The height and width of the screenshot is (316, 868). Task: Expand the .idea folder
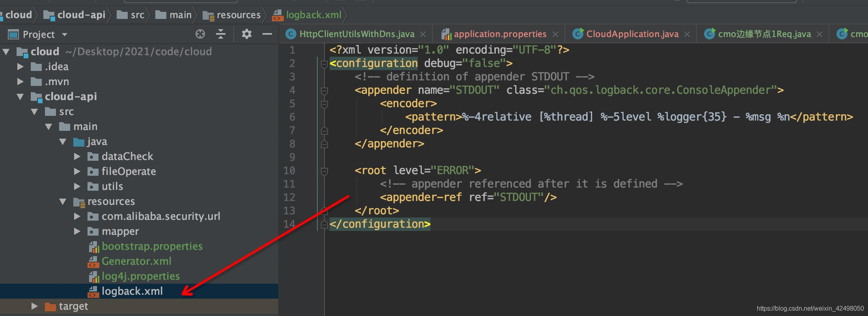click(20, 67)
